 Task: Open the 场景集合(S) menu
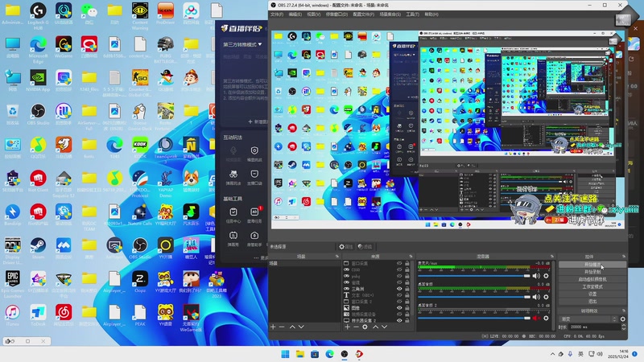coord(390,14)
